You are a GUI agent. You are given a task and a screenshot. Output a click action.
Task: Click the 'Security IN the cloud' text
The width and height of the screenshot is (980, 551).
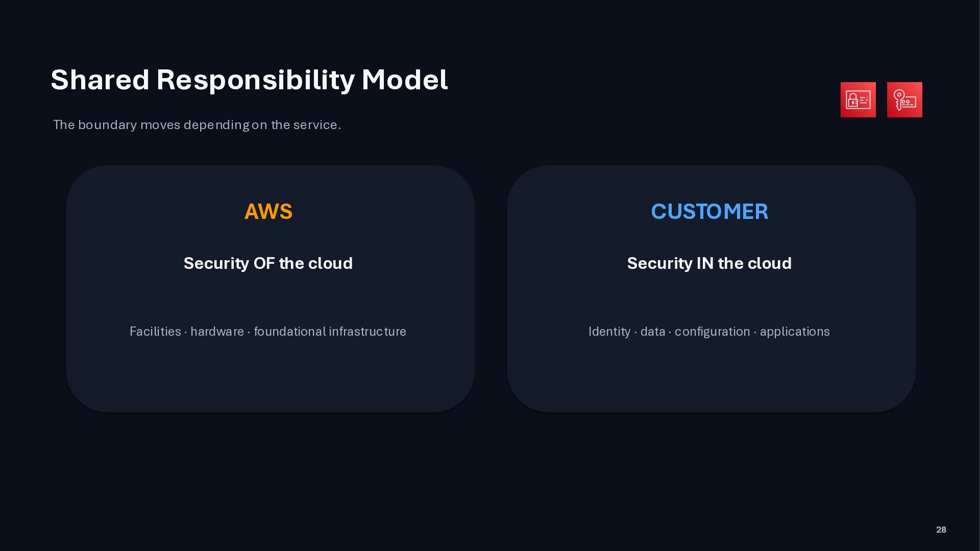pos(709,263)
